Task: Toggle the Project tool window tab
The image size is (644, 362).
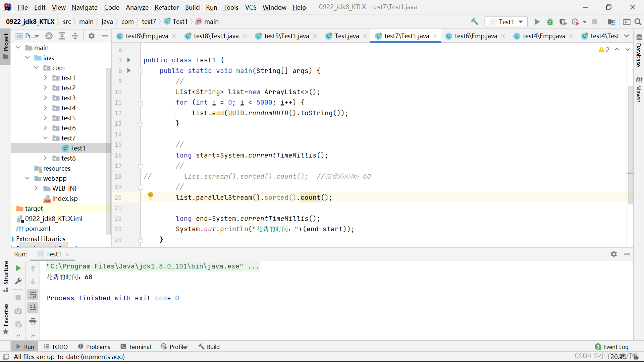Action: (x=6, y=46)
